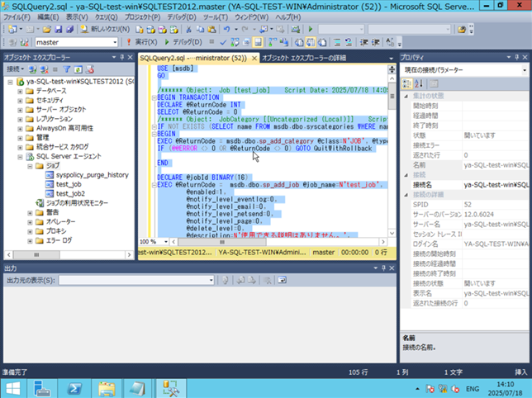
Task: Open File Explorer from the taskbar
Action: tap(107, 389)
